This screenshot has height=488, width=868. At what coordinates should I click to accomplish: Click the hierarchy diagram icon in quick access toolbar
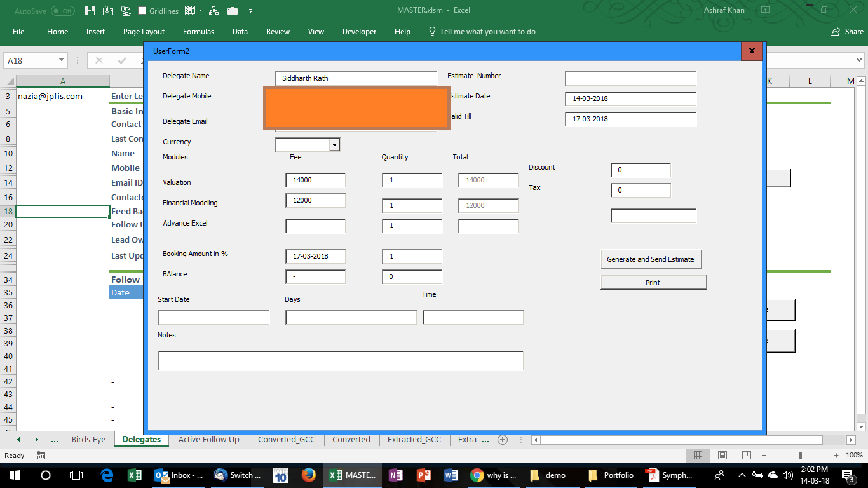click(214, 11)
